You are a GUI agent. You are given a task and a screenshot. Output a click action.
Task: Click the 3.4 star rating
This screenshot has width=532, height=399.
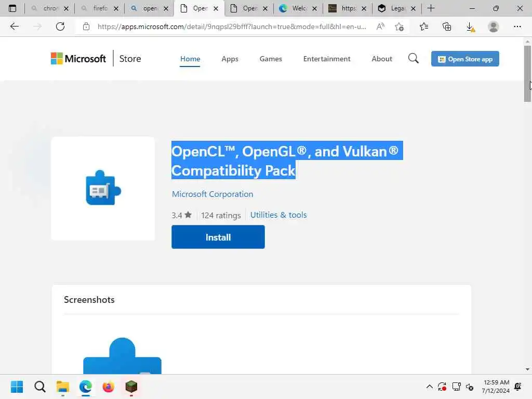click(181, 215)
